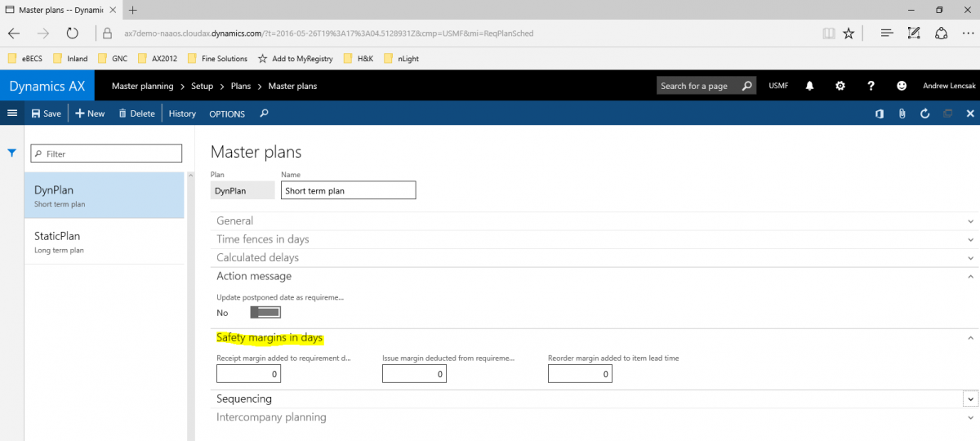Open the navigation pane hamburger menu
The image size is (980, 441).
pyautogui.click(x=11, y=114)
